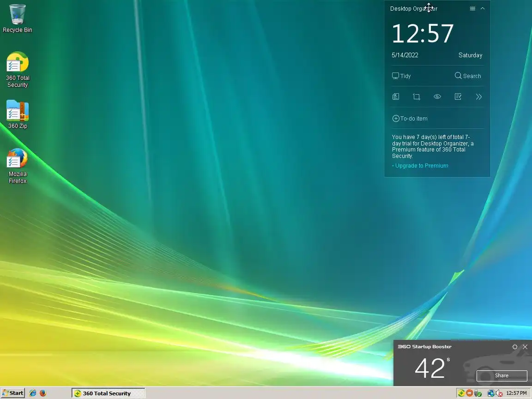This screenshot has width=532, height=399.
Task: Open the Windows Start menu
Action: [x=12, y=393]
